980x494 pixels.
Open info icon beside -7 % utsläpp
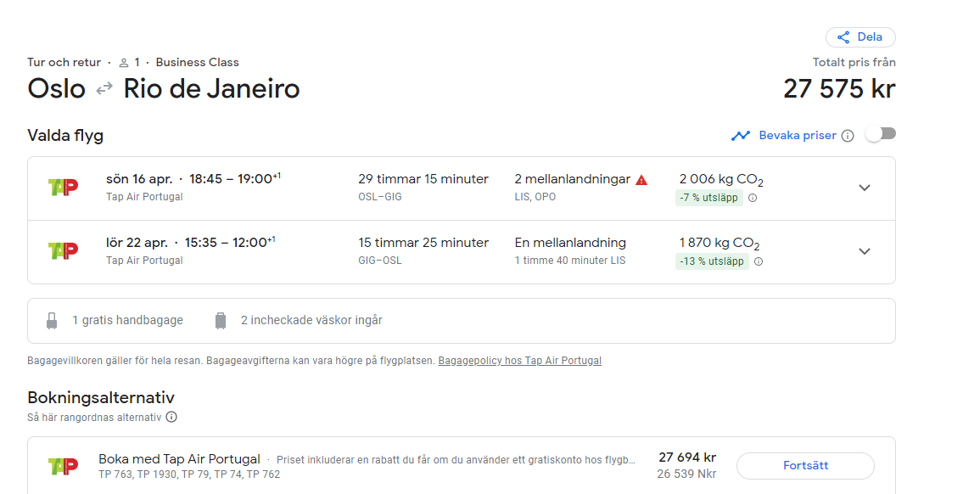(x=753, y=198)
